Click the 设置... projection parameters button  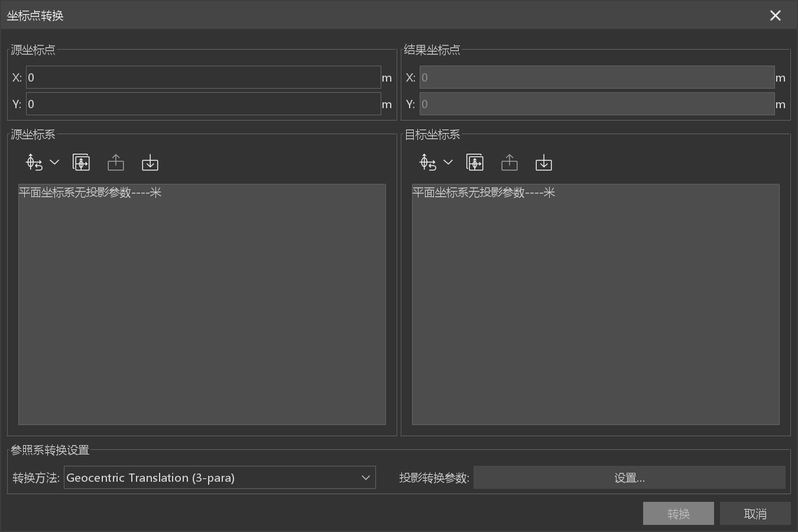tap(629, 478)
